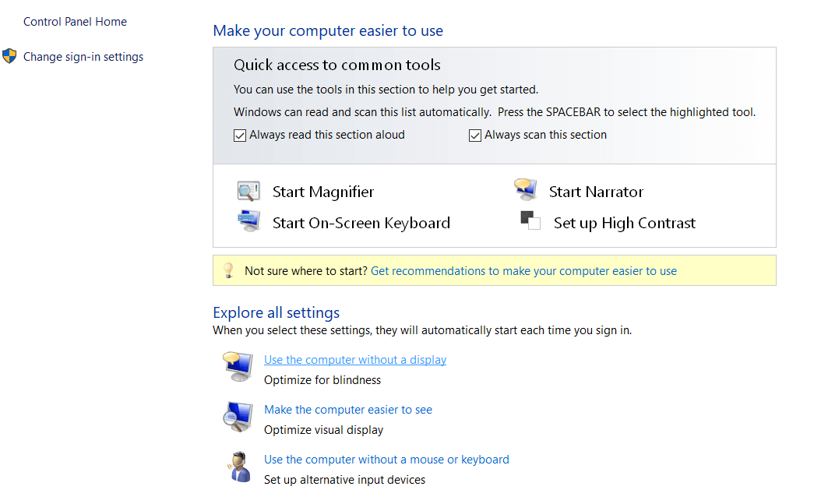Click the icon beside Optimize visual display

238,418
